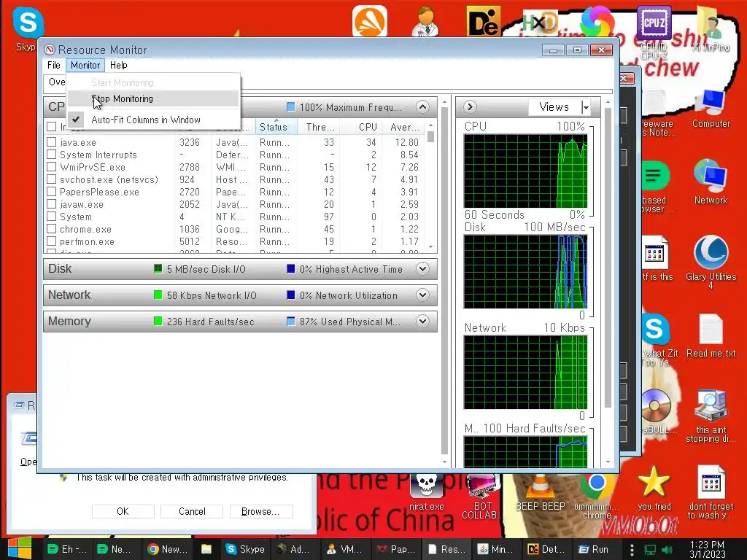Open the Help menu
This screenshot has width=747, height=560.
coord(119,65)
